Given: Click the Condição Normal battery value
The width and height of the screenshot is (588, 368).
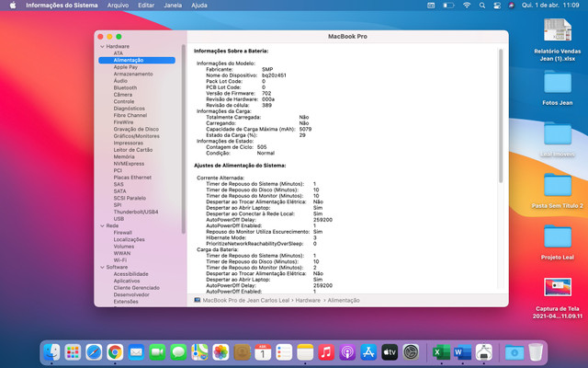Looking at the screenshot, I should coord(266,154).
